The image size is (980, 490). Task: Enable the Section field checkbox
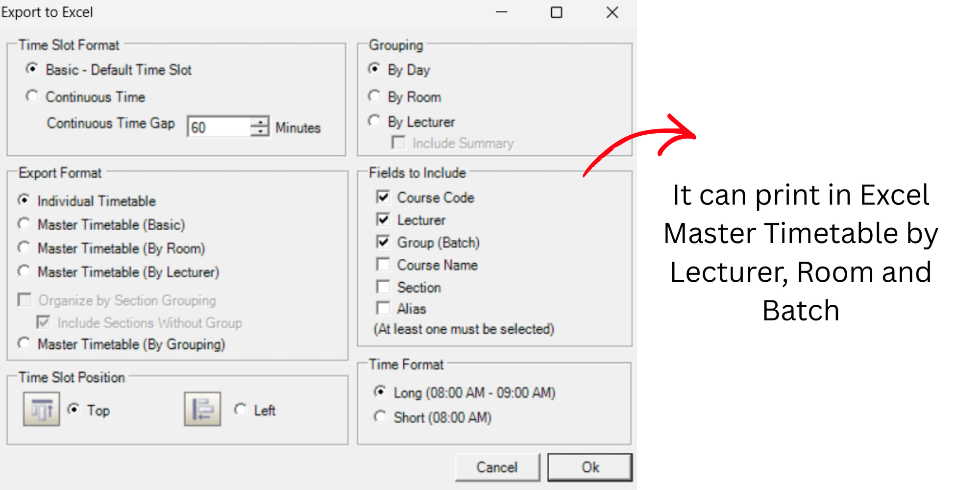pos(383,287)
